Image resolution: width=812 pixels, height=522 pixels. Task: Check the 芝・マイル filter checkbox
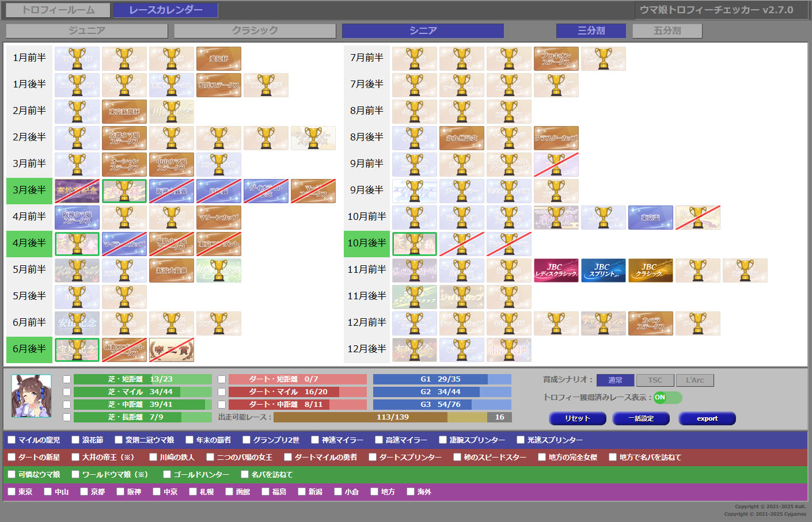[67, 392]
